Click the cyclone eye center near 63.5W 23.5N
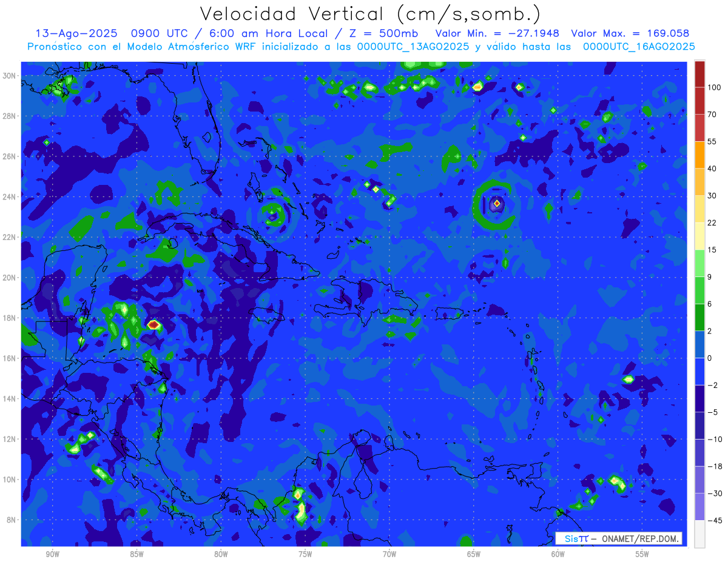Viewport: 728px width, 562px height. point(497,204)
